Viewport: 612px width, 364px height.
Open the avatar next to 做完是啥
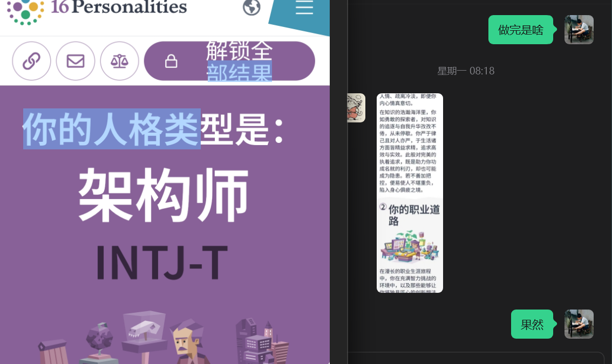click(579, 30)
